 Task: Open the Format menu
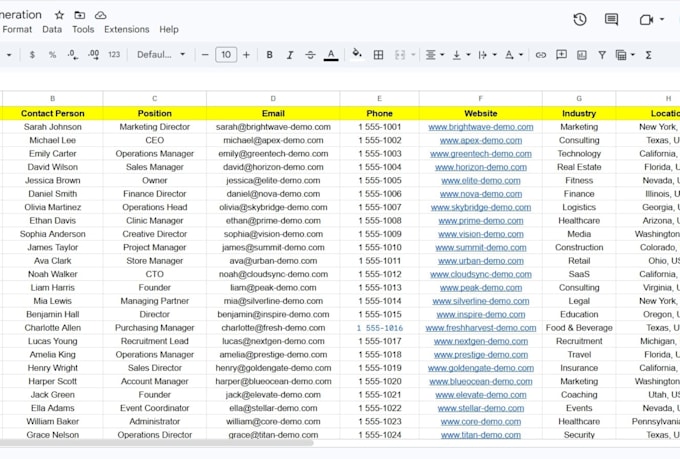point(17,30)
